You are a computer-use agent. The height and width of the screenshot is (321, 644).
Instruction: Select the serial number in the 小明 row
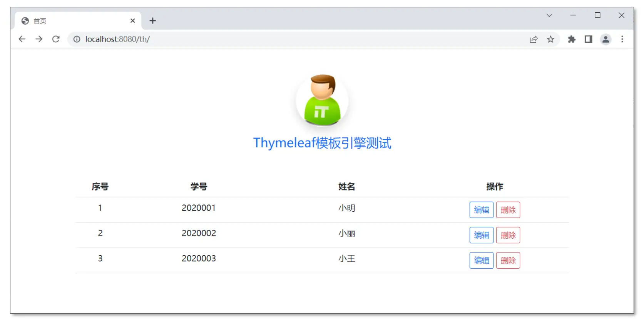pos(100,208)
